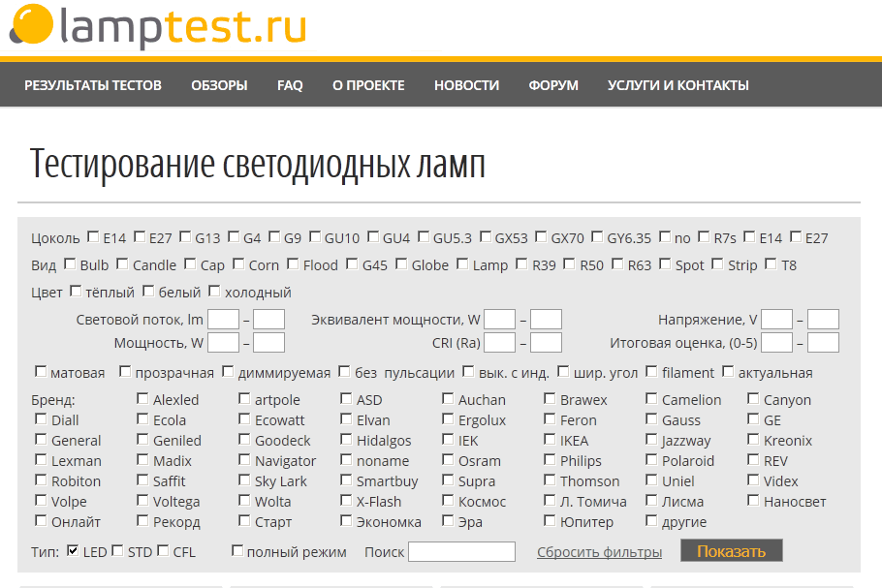Go to the FAQ page
This screenshot has width=882, height=588.
click(x=290, y=85)
